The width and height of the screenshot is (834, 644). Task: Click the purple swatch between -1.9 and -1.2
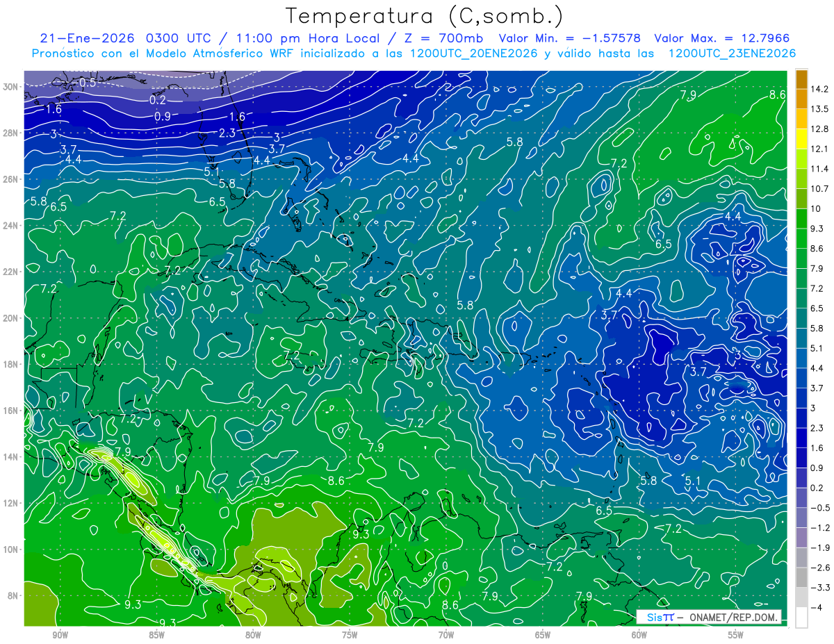pos(801,538)
